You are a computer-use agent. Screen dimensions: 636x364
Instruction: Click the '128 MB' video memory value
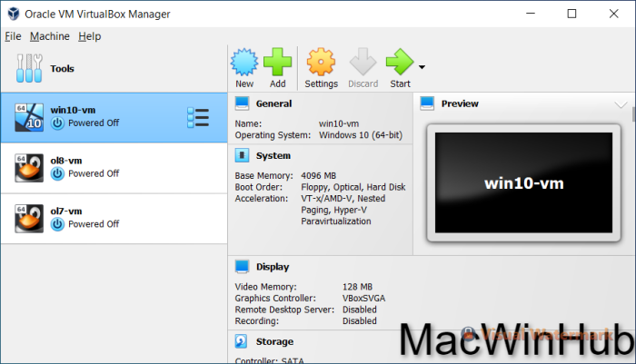tap(357, 287)
